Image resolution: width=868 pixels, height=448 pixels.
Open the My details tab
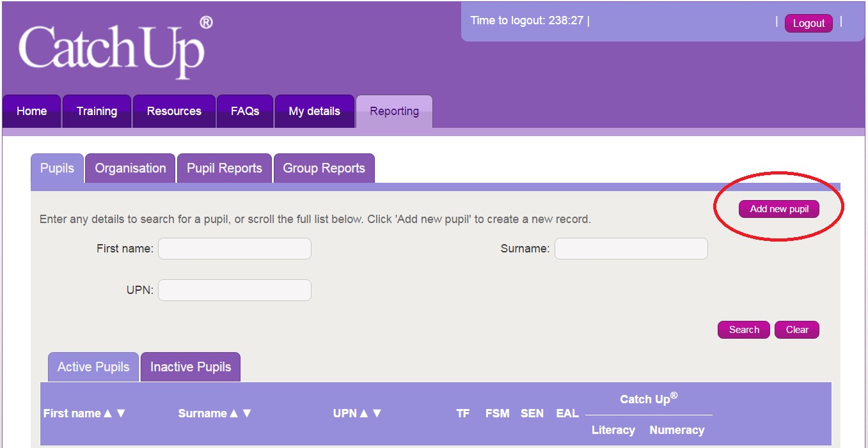[315, 111]
